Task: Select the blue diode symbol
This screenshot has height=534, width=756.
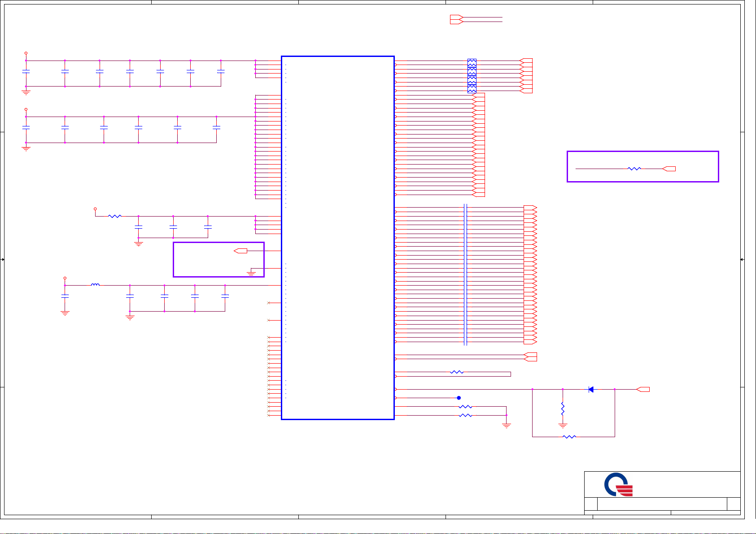Action: [591, 389]
